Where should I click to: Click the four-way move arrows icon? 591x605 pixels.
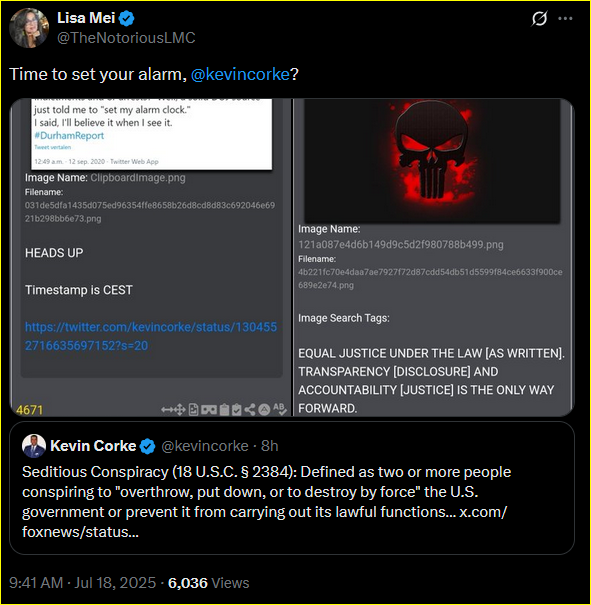tap(180, 409)
